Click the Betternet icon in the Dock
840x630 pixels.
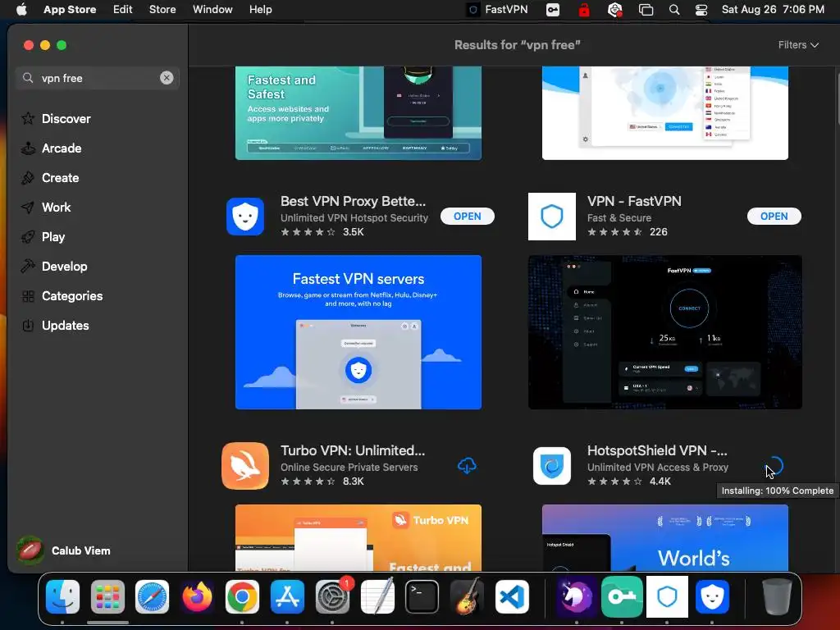712,596
